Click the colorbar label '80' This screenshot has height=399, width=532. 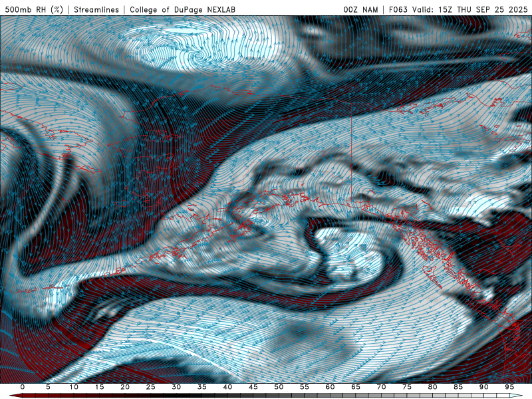coord(433,387)
